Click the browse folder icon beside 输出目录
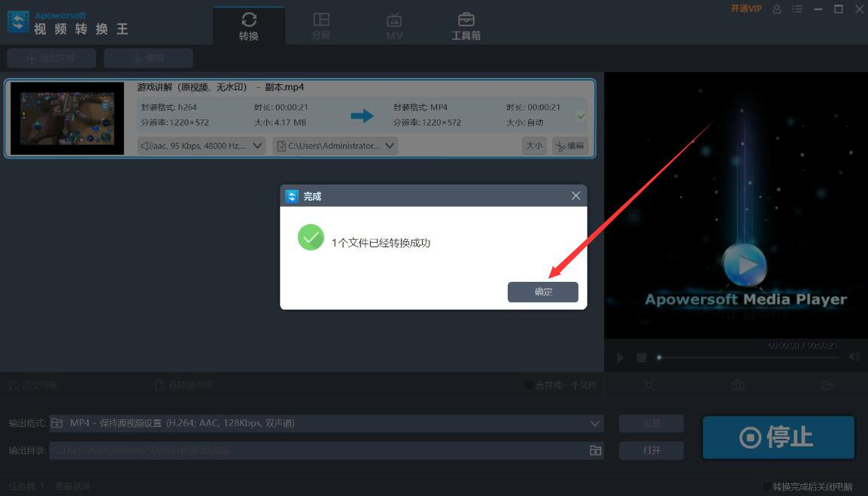Screen dimensions: 868x496 [x=595, y=450]
